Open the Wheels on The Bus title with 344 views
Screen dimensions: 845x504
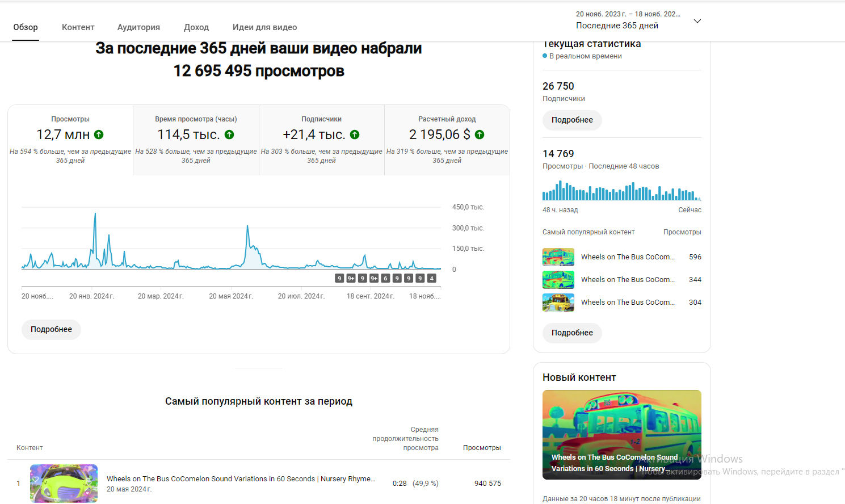pos(628,280)
